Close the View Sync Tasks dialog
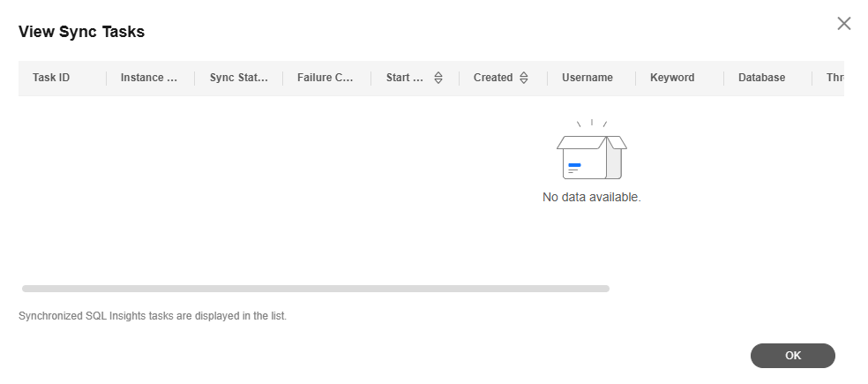 tap(844, 24)
